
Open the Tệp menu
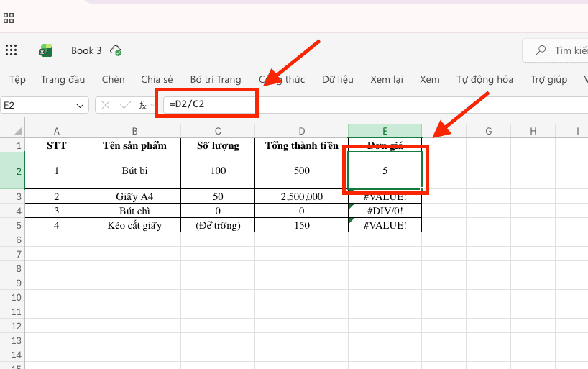coord(18,80)
